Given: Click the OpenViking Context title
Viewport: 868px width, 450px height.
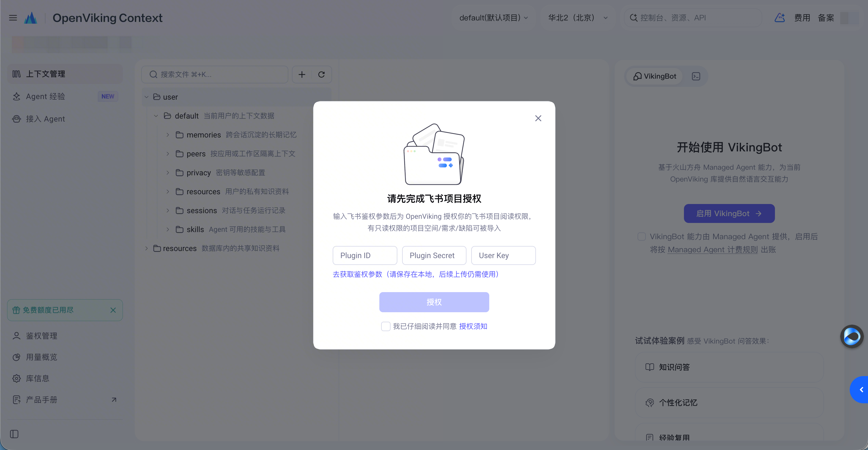Looking at the screenshot, I should 108,18.
